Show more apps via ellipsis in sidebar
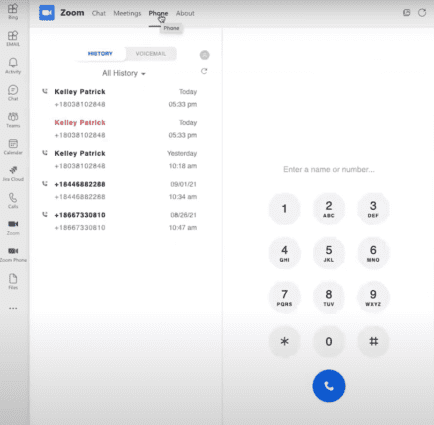This screenshot has height=425, width=434. [x=13, y=308]
